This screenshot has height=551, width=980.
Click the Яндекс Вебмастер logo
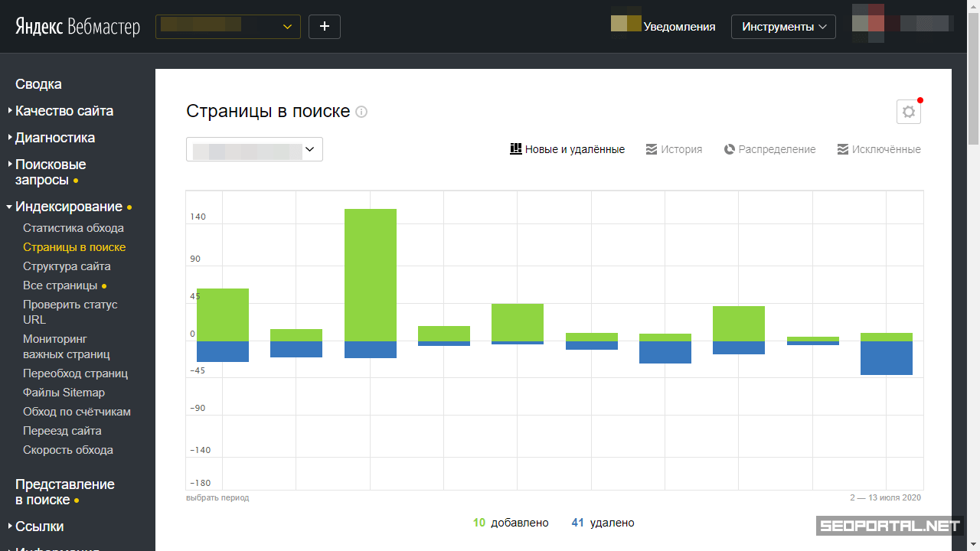tap(77, 27)
